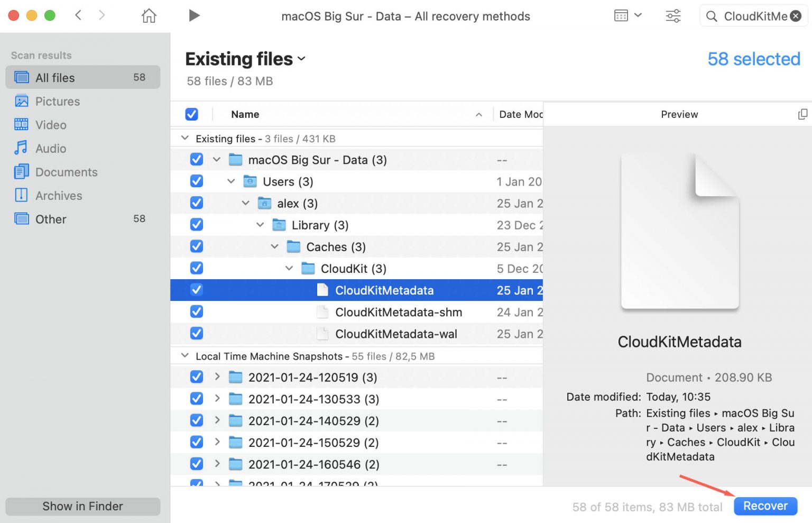This screenshot has height=523, width=812.
Task: Click the Caches folder icon
Action: (x=293, y=246)
